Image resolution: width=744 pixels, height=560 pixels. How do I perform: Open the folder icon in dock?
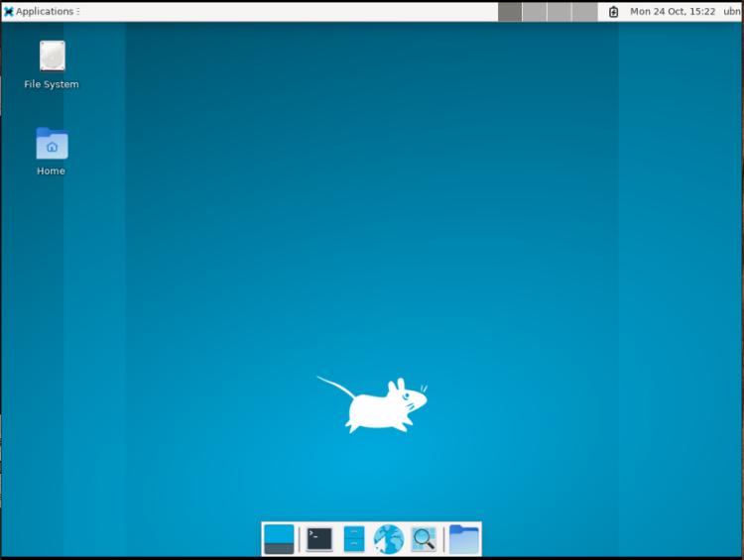click(464, 539)
